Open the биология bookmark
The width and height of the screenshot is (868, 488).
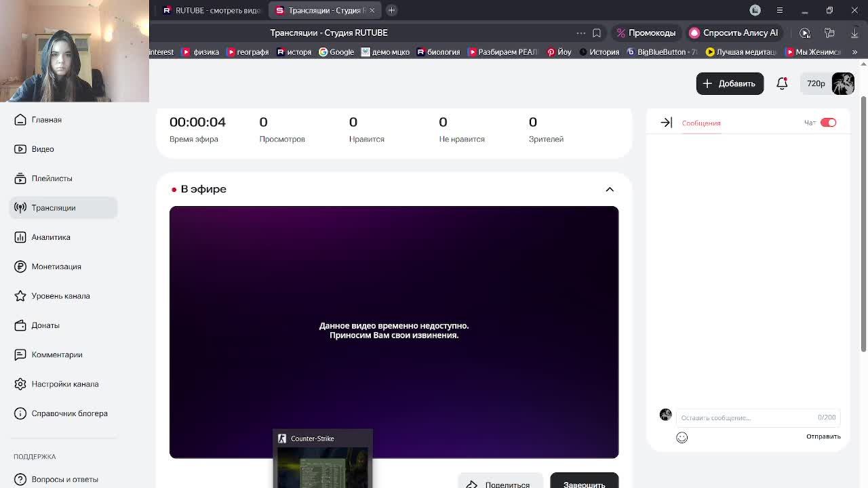[439, 52]
